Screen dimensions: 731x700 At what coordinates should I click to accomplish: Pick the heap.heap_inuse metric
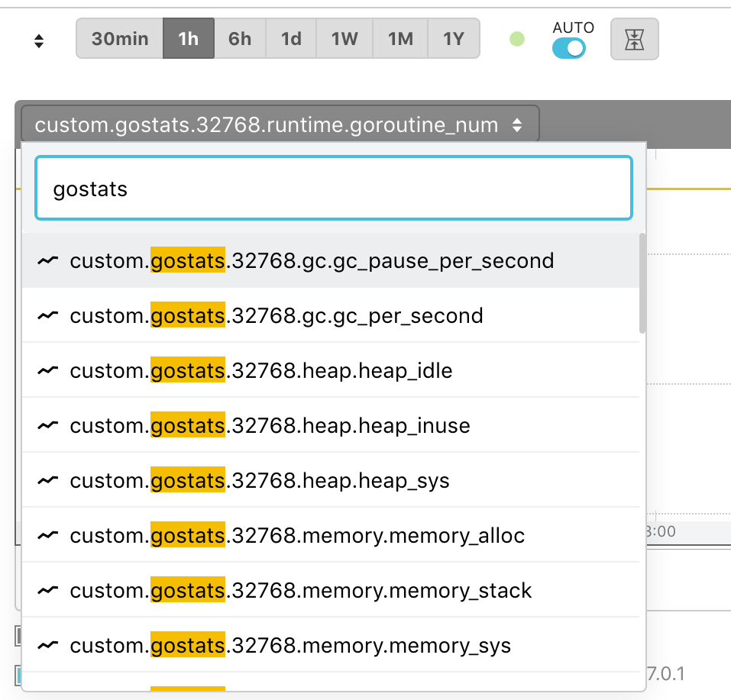pos(331,425)
